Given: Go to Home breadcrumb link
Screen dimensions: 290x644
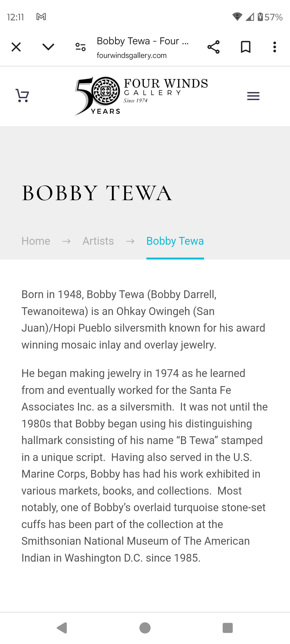Looking at the screenshot, I should pyautogui.click(x=36, y=241).
